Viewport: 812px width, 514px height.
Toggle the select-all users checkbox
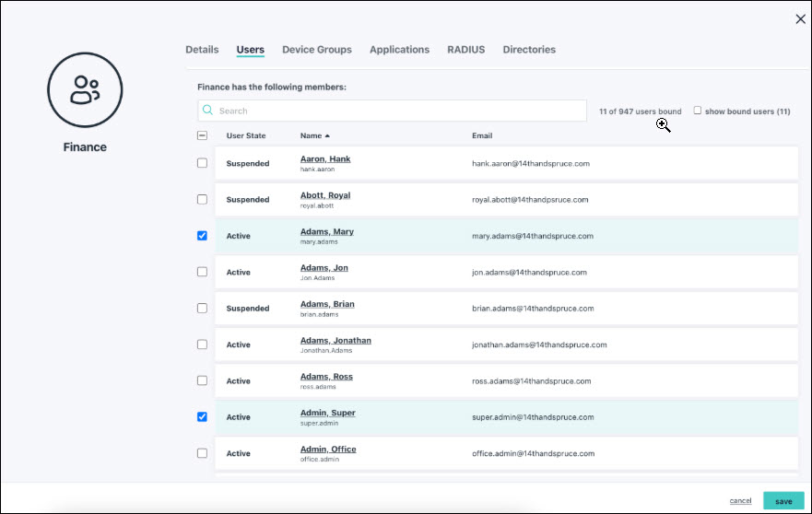203,136
